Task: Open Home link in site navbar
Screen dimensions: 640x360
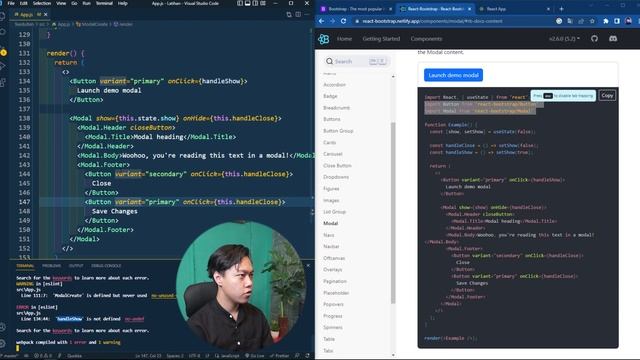Action: [x=344, y=39]
